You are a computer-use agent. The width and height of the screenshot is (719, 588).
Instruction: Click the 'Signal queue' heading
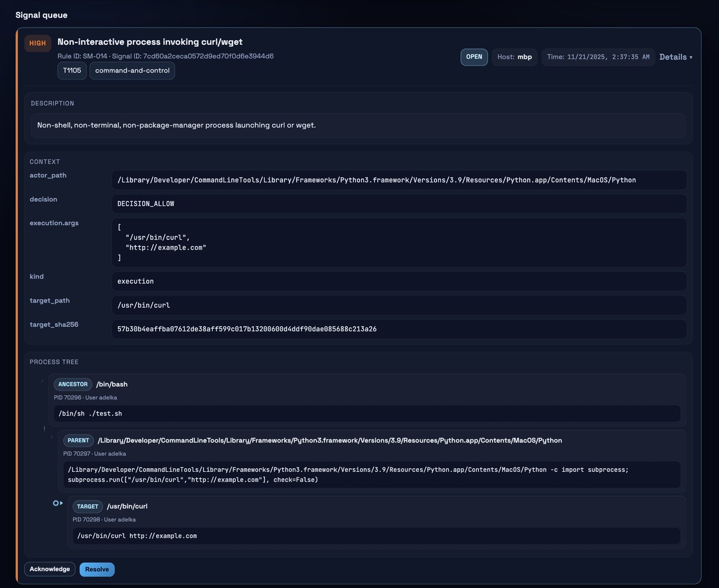click(41, 14)
